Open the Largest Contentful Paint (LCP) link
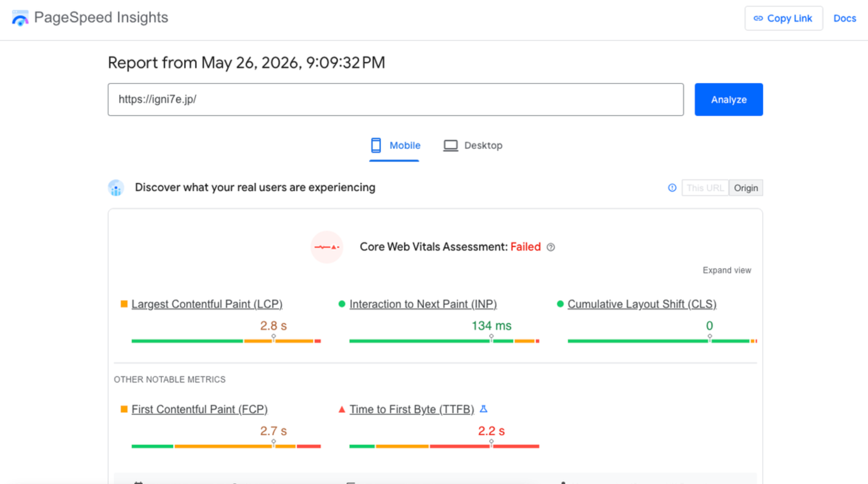Image resolution: width=868 pixels, height=484 pixels. pyautogui.click(x=207, y=304)
